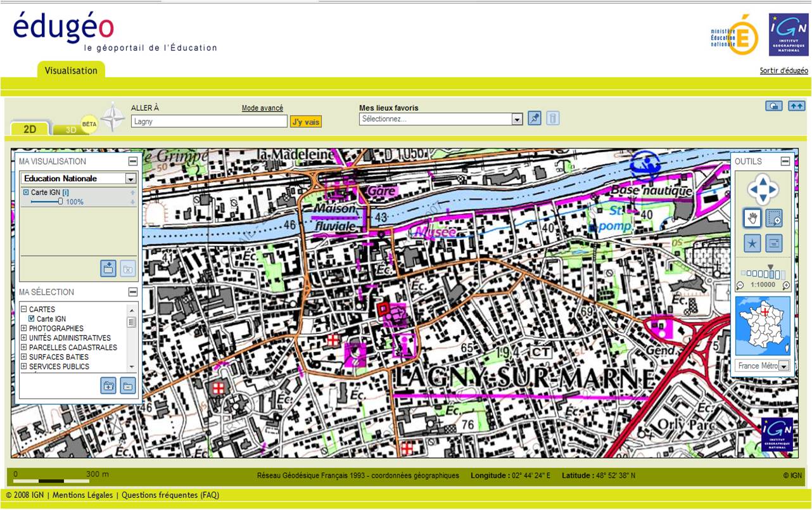The image size is (812, 510).
Task: Click the Latitude coordinate readout
Action: tap(599, 475)
